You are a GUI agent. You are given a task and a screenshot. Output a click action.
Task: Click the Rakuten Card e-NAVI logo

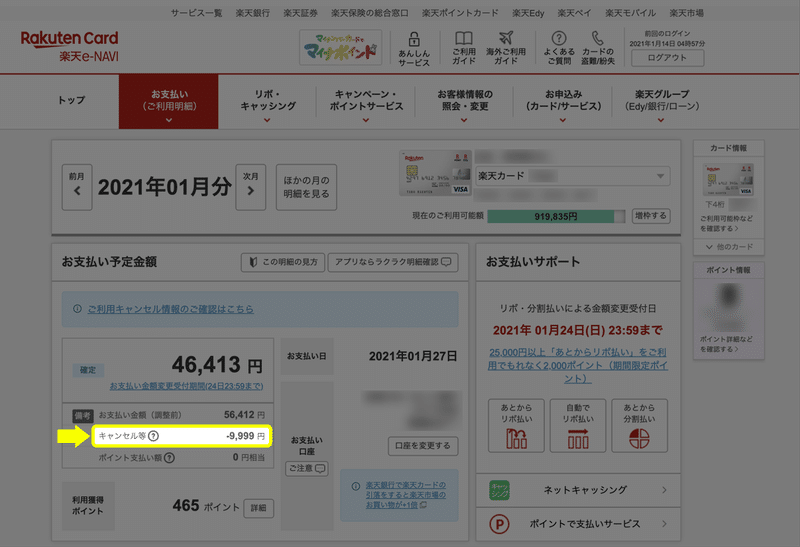click(69, 46)
